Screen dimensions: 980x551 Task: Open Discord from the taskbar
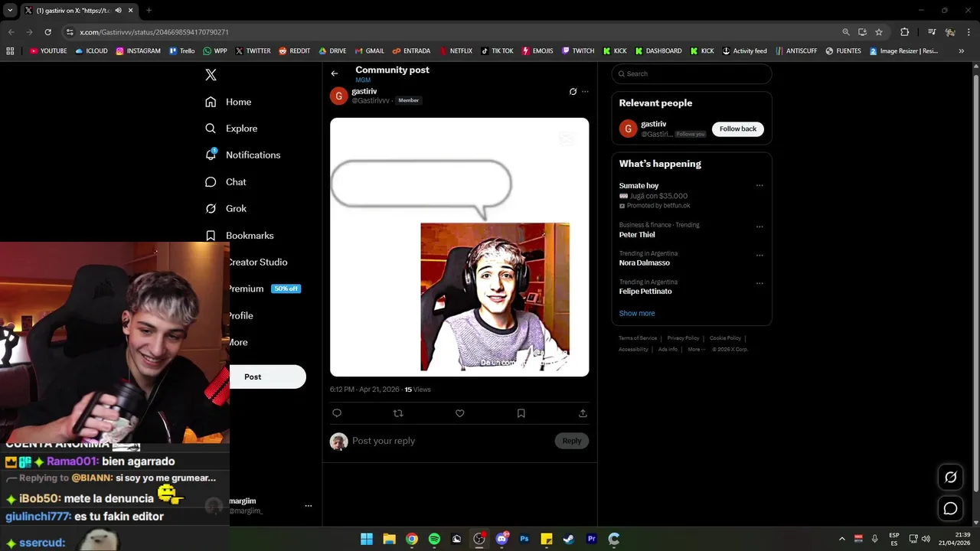point(502,539)
